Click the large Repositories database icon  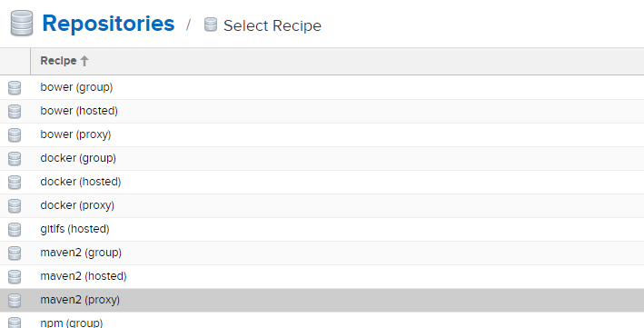coord(22,24)
